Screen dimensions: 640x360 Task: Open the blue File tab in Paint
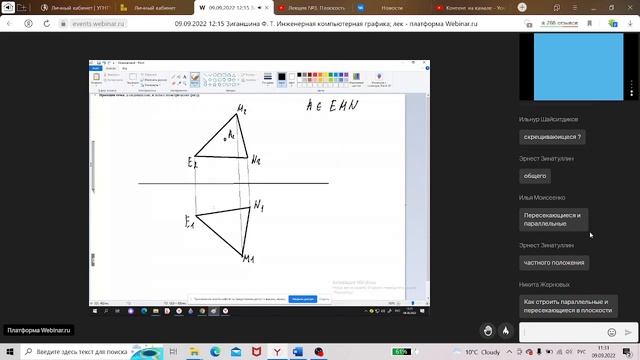coord(96,68)
